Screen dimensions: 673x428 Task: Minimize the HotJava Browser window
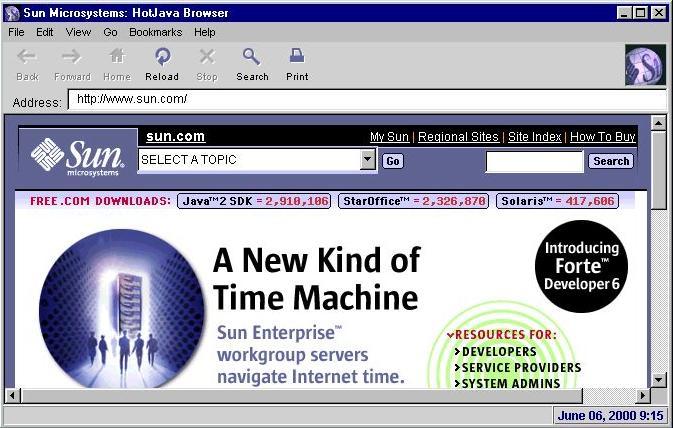(624, 13)
